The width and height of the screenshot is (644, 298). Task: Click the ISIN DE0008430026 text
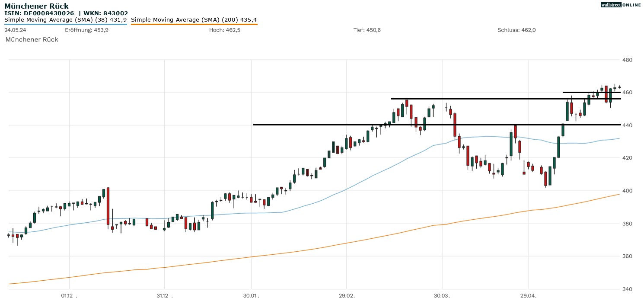[x=39, y=13]
